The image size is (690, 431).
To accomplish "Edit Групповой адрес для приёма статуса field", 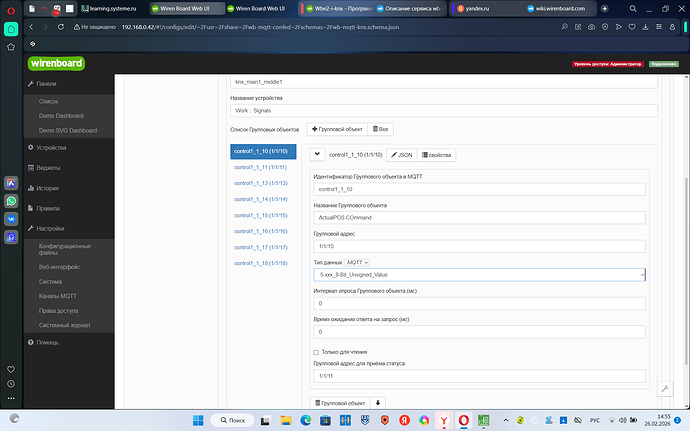I will tap(479, 376).
